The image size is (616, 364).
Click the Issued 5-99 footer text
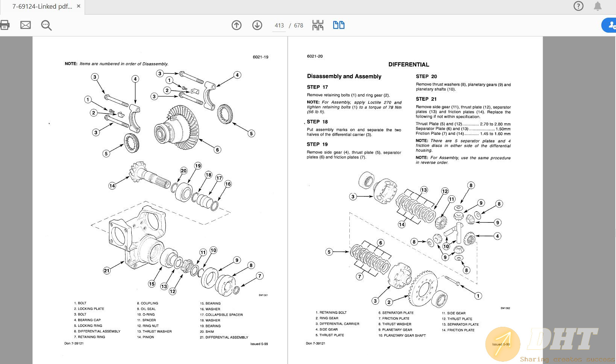(259, 344)
